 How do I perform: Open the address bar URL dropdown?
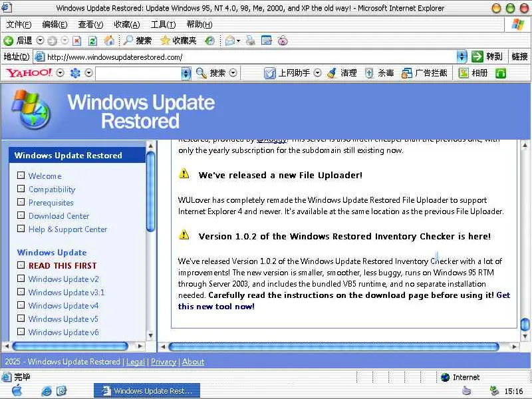[462, 57]
